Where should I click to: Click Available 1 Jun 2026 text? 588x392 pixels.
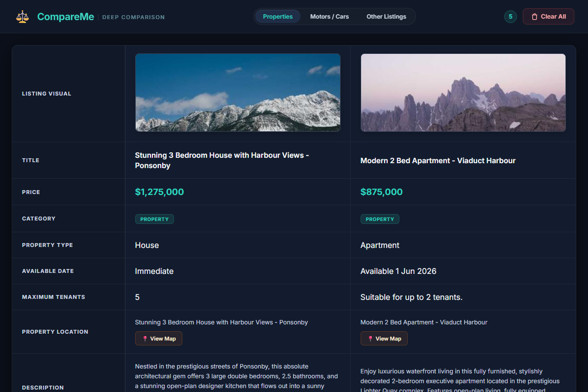pyautogui.click(x=398, y=271)
